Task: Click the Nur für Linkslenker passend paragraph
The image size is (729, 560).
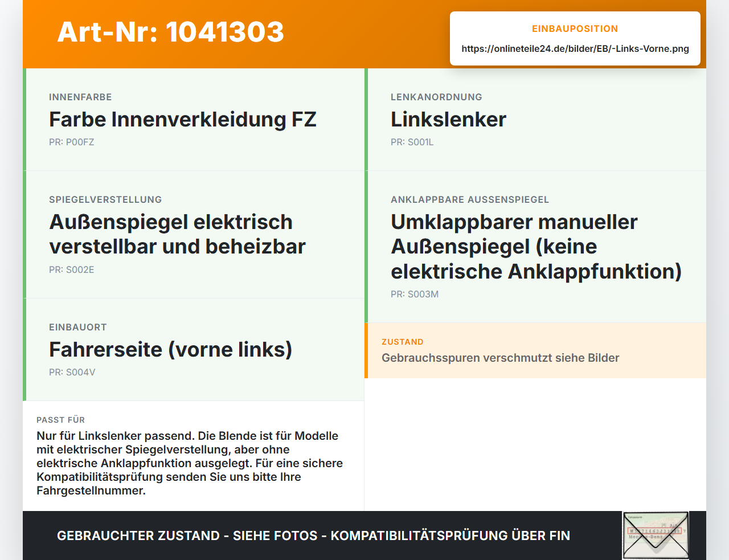Action: (x=190, y=463)
